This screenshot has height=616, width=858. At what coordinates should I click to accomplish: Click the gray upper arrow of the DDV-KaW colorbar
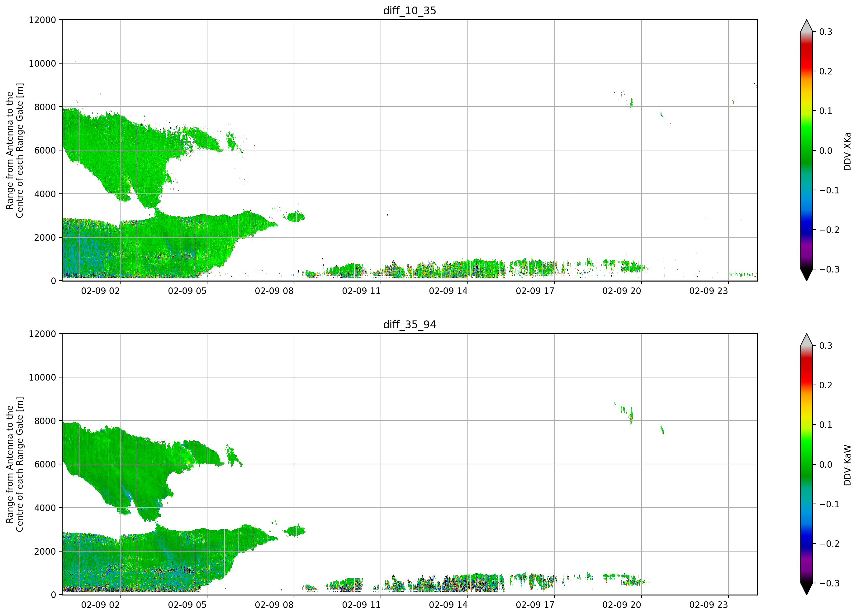coord(807,340)
